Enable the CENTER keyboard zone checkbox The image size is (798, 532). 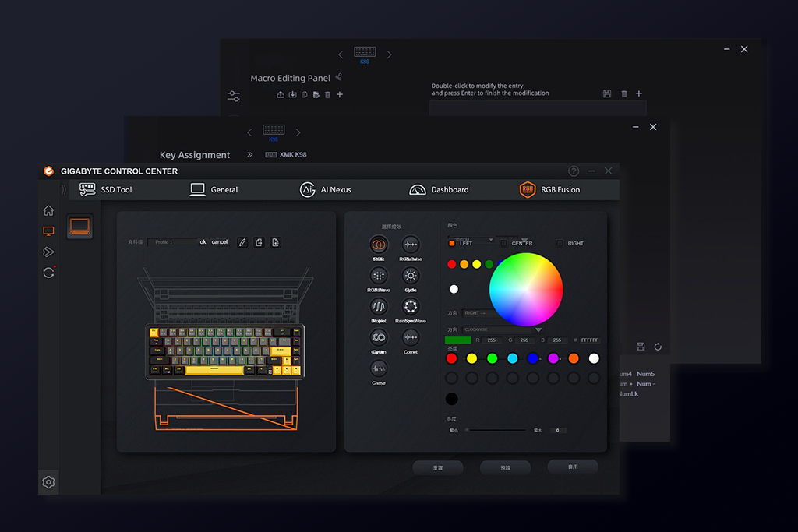point(504,243)
